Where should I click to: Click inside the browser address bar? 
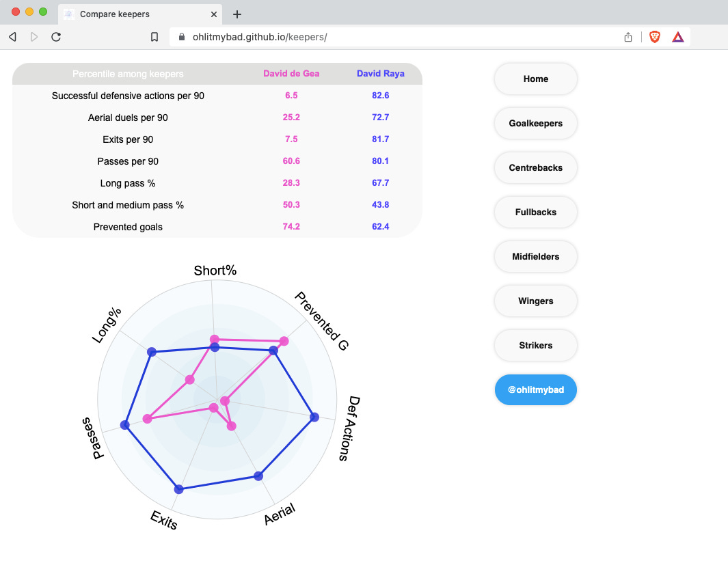[x=342, y=37]
